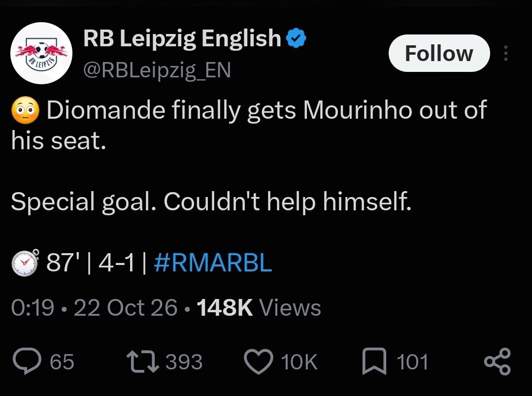Click the share icon
The width and height of the screenshot is (532, 396).
point(497,362)
